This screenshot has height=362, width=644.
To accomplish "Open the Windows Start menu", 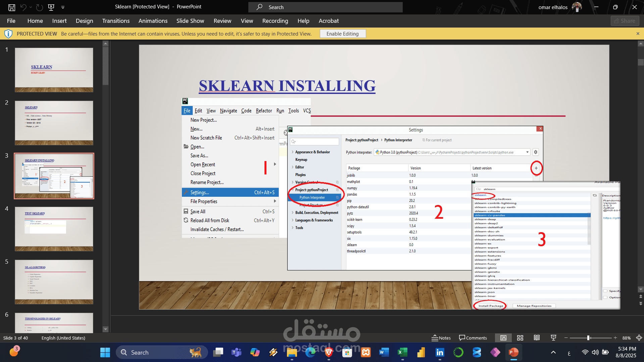I will [105, 352].
